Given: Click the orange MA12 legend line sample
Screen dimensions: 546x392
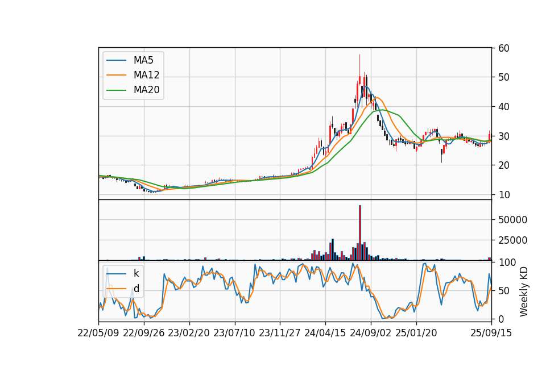Looking at the screenshot, I should click(x=116, y=75).
